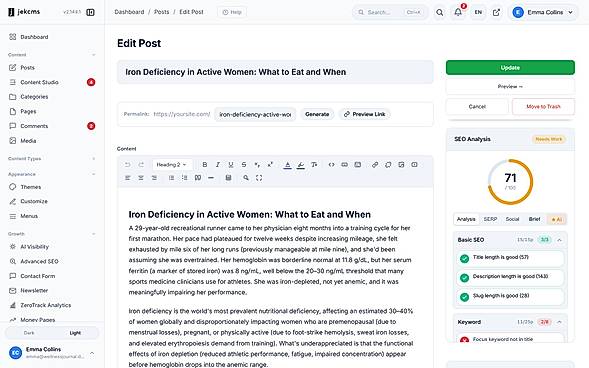Collapse the Appearance sidebar group
Viewport: 589px width, 368px height.
pyautogui.click(x=94, y=174)
